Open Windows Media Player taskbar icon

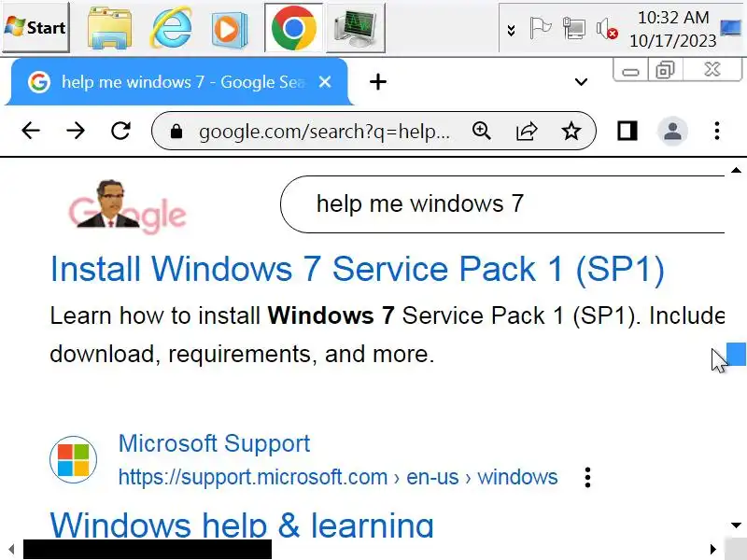[230, 30]
